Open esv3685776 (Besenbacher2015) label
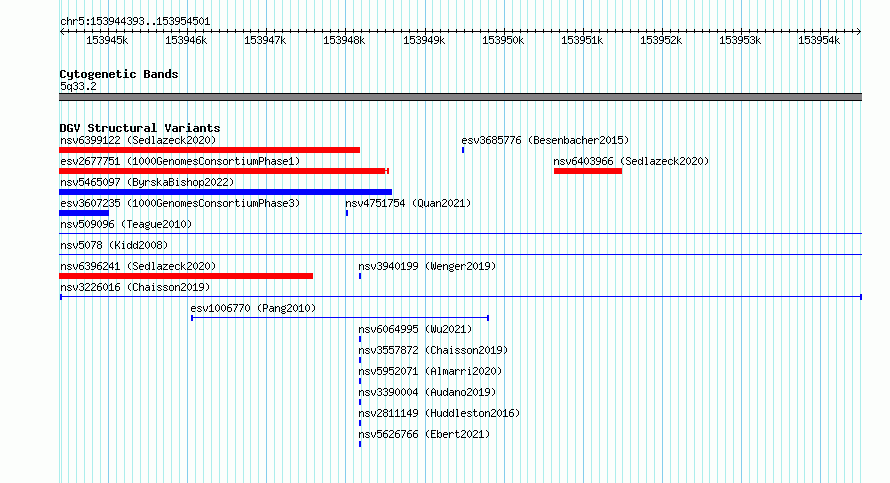 545,140
